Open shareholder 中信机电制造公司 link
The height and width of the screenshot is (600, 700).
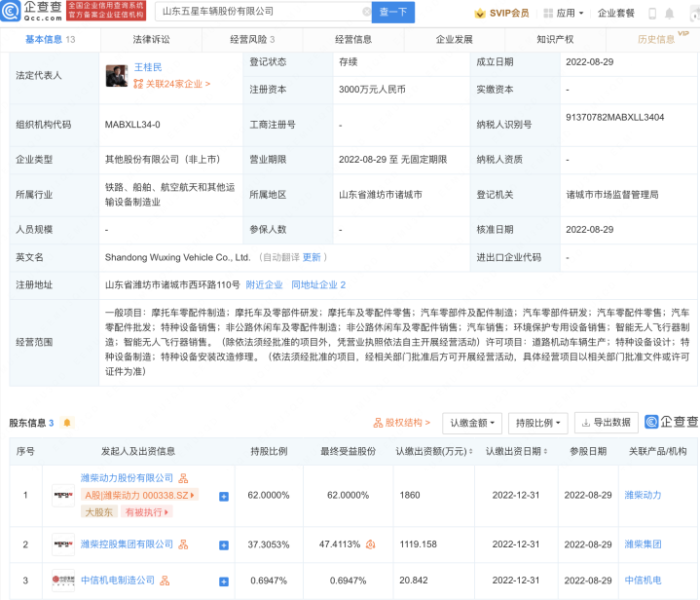[x=118, y=581]
